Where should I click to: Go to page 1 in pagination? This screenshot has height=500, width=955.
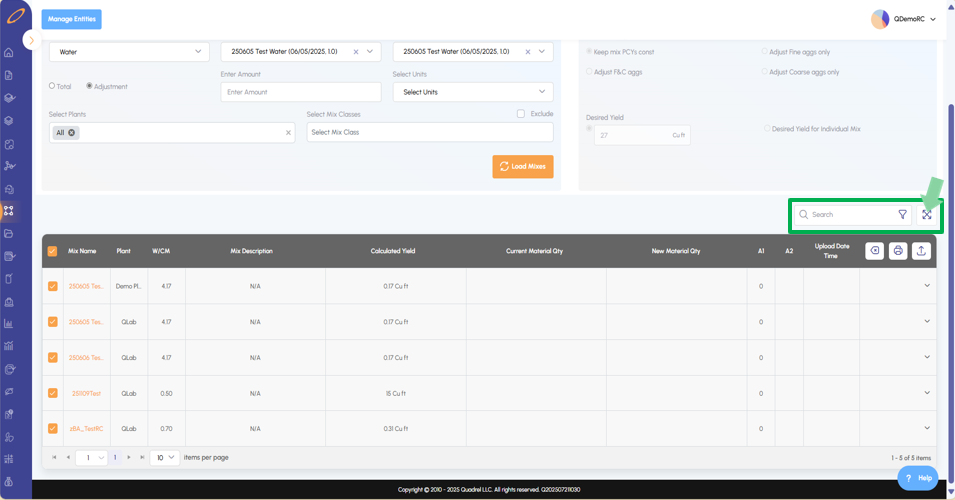115,457
